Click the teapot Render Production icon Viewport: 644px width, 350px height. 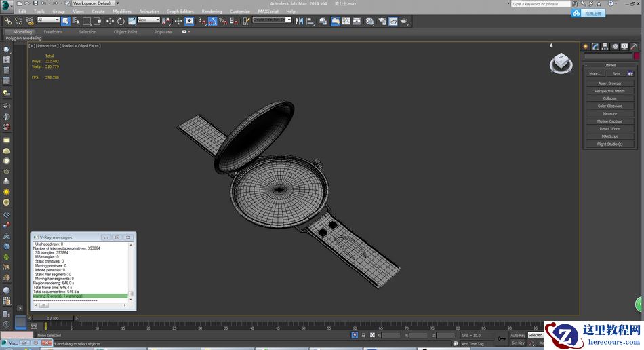(x=404, y=21)
